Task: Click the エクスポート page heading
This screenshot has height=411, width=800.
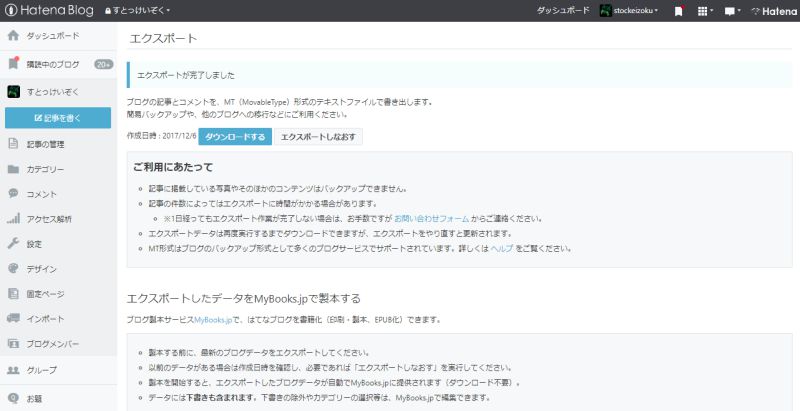Action: pyautogui.click(x=163, y=39)
